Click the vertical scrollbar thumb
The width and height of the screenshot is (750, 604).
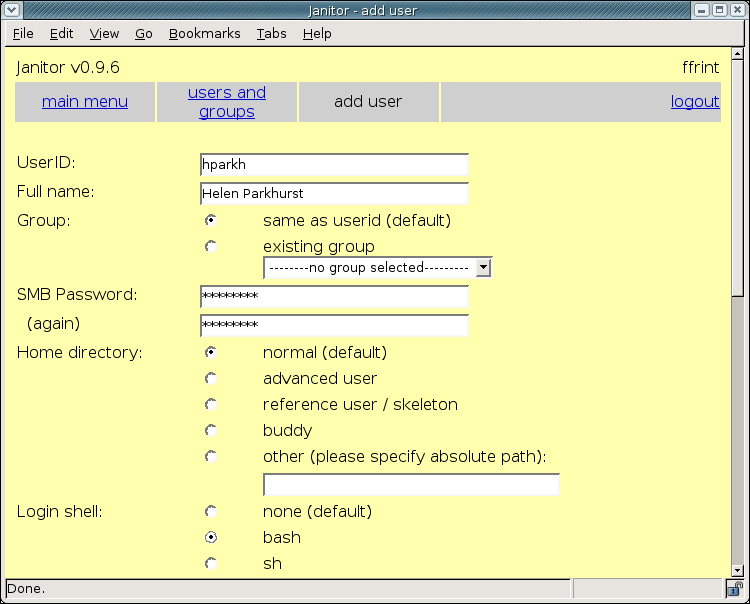point(737,178)
